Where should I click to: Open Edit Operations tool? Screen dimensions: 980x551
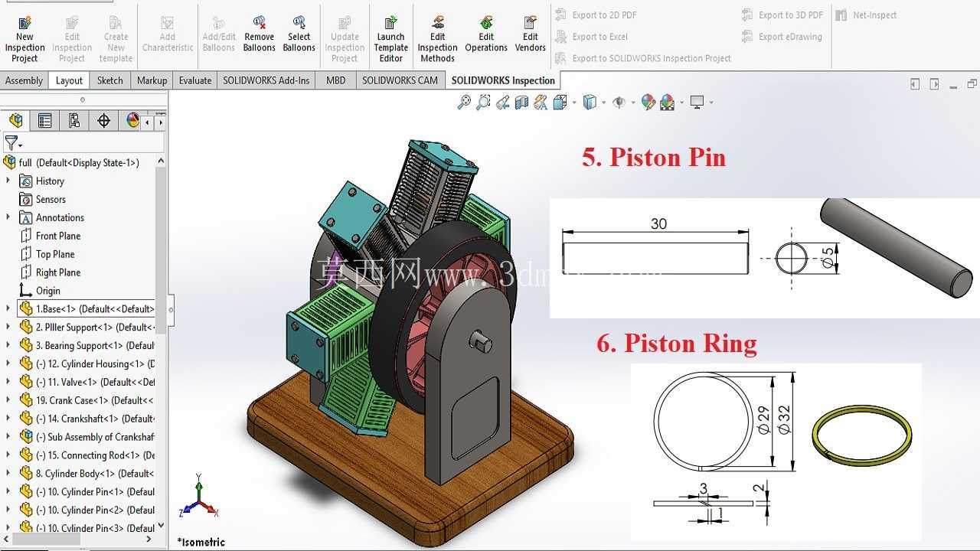coord(486,34)
